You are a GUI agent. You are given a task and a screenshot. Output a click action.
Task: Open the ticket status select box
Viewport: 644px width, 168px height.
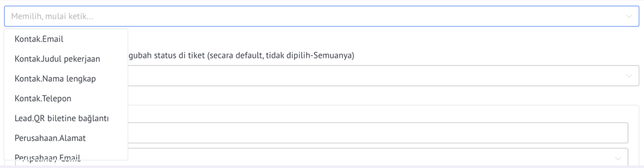click(x=383, y=76)
